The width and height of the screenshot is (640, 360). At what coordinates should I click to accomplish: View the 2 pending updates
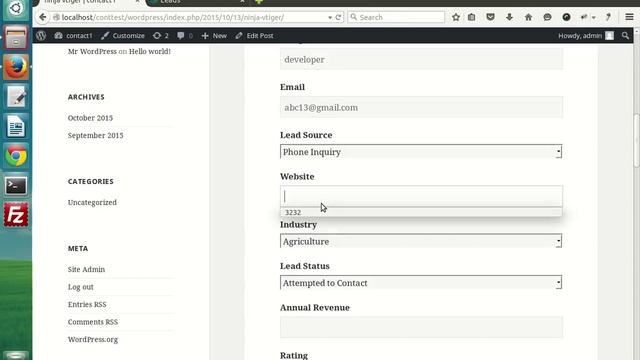click(x=160, y=36)
